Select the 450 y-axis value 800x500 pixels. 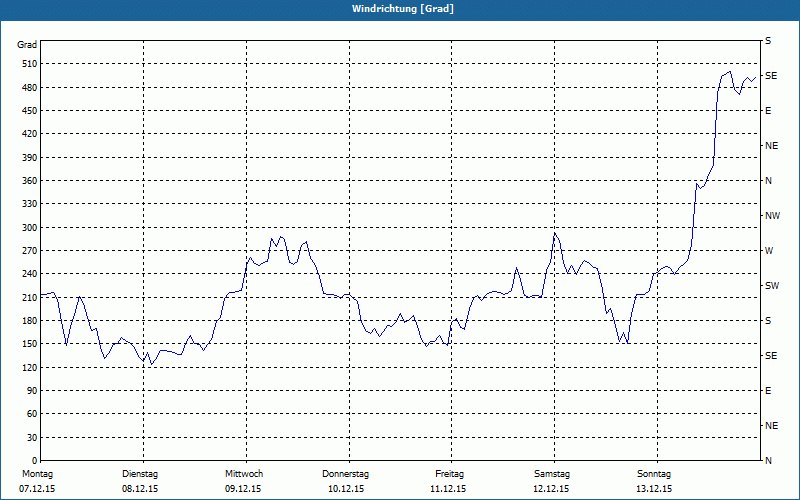click(x=30, y=111)
